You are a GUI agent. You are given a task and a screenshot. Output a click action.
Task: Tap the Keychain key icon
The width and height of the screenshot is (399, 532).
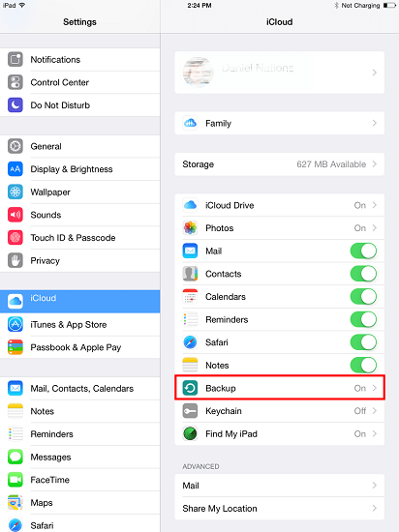click(190, 411)
